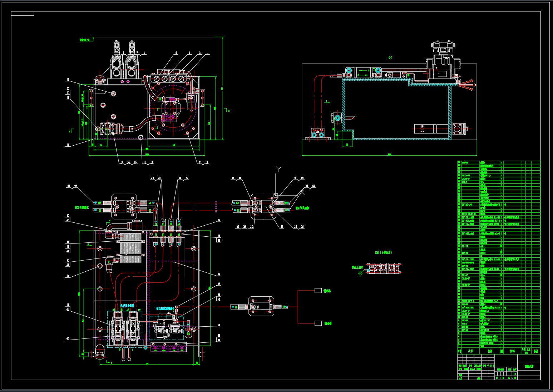Screen dimensions: 553x392
Task: Select the lower empty box on the red brake line
Action: [318, 323]
